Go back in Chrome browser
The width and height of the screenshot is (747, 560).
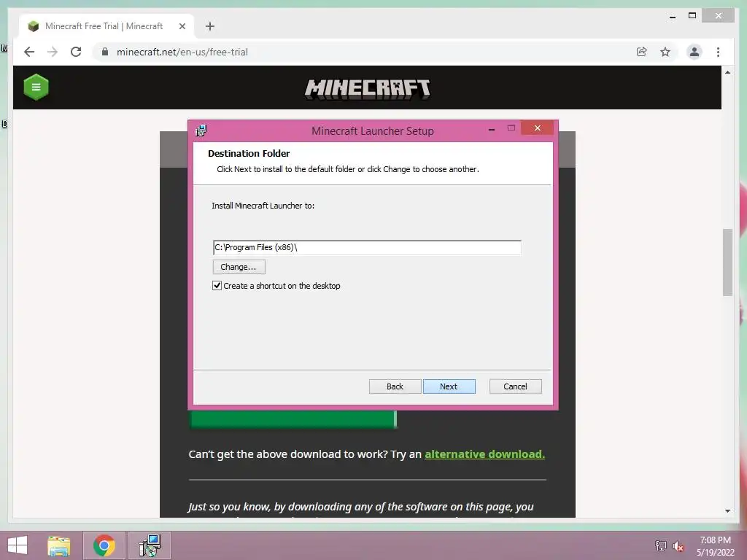tap(29, 52)
